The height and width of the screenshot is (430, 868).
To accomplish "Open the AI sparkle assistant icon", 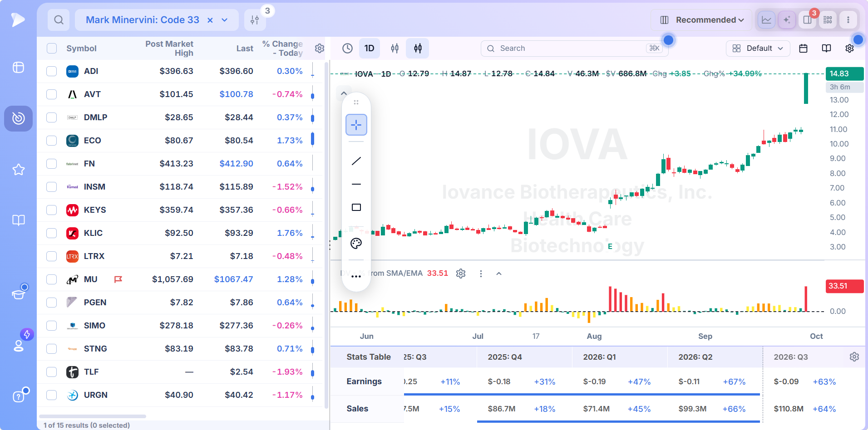I will pos(787,20).
